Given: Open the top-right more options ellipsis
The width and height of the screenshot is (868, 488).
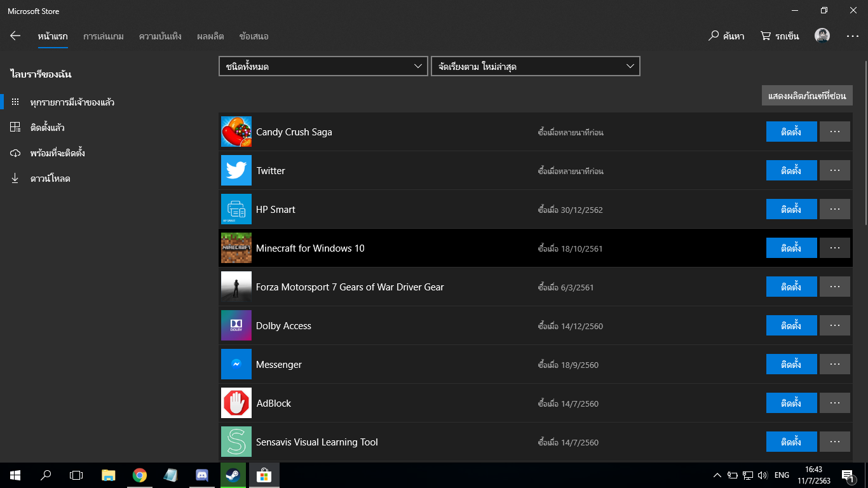Looking at the screenshot, I should [853, 36].
